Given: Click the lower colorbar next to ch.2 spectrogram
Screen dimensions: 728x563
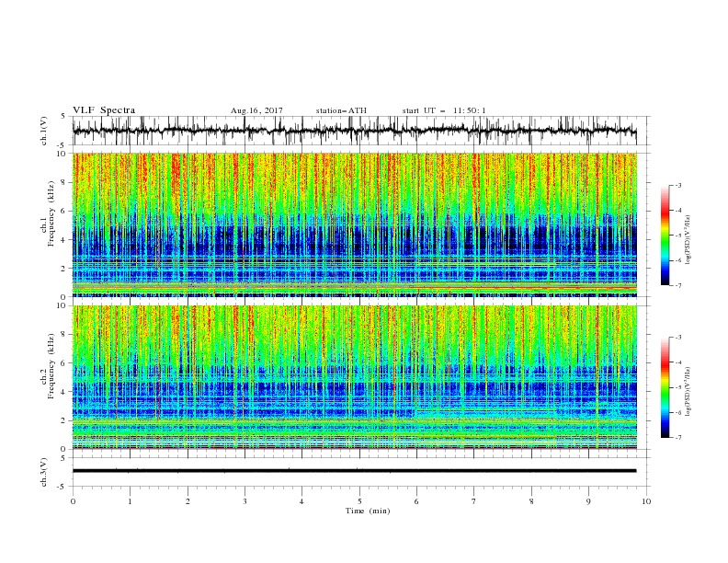Looking at the screenshot, I should click(665, 387).
